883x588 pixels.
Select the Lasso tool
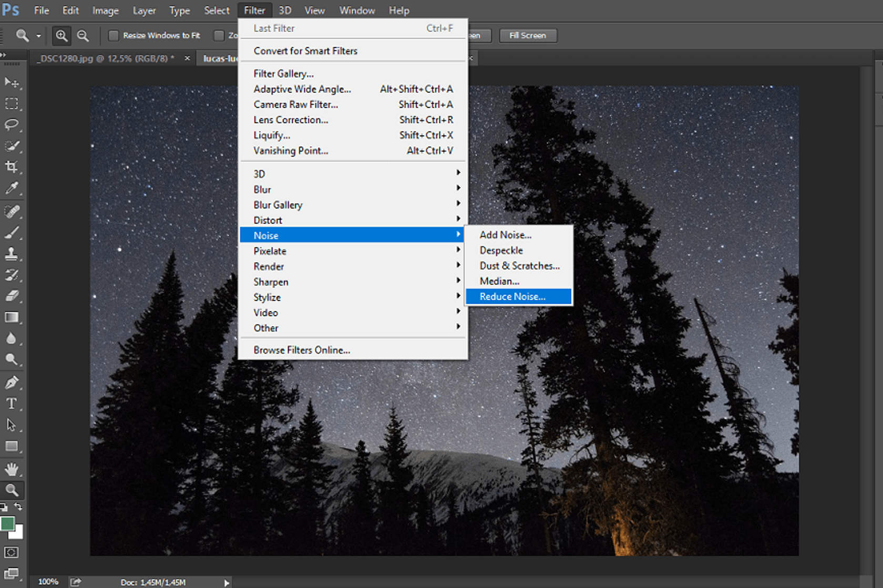tap(12, 125)
